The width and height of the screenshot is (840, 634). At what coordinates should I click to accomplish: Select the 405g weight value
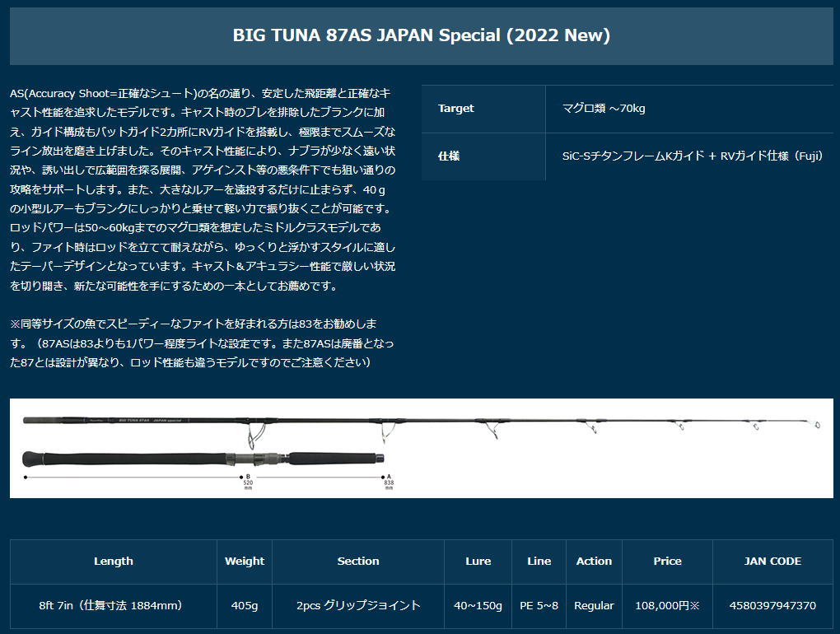click(245, 606)
